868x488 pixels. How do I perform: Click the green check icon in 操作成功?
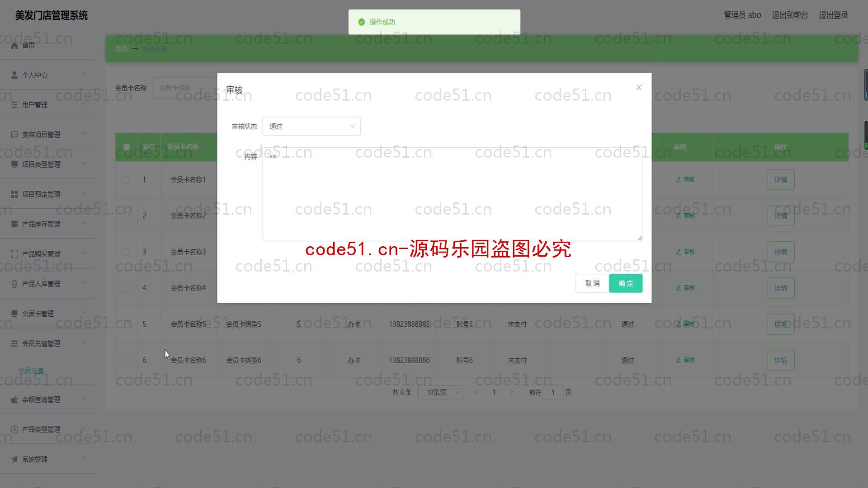pyautogui.click(x=362, y=22)
